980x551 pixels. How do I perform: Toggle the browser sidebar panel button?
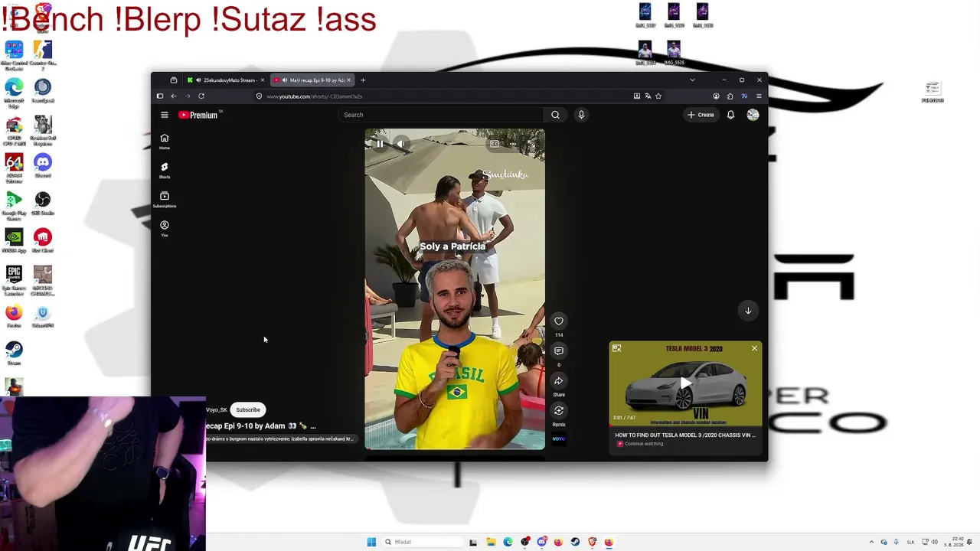click(160, 96)
